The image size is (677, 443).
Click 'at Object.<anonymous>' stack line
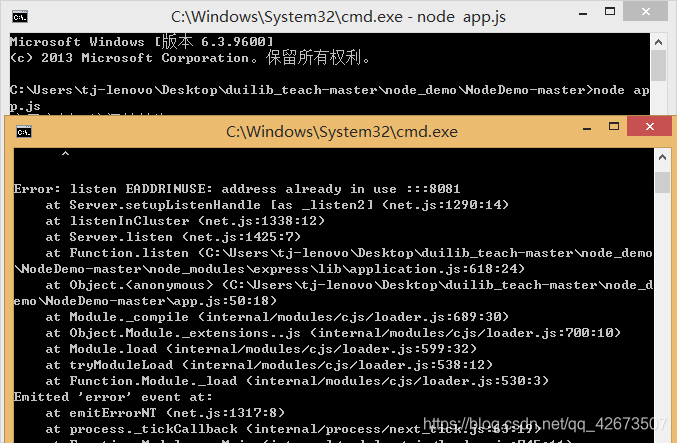coord(349,285)
